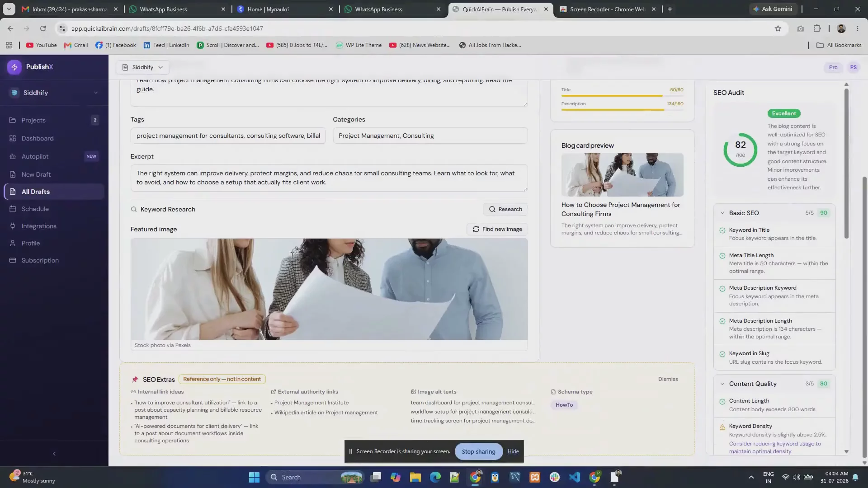
Task: Open the PS user avatar menu
Action: (x=854, y=67)
